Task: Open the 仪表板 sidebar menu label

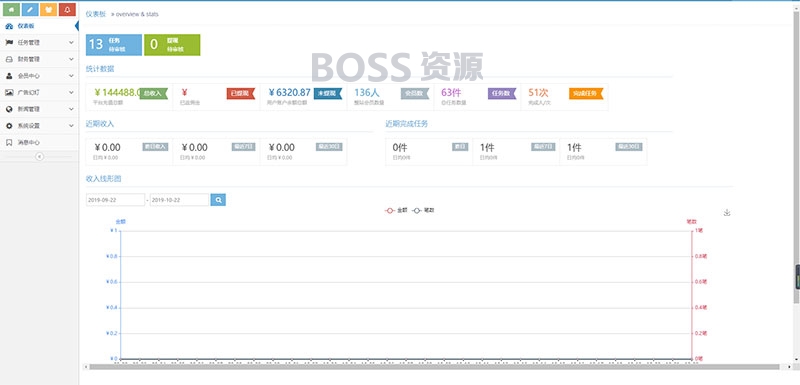Action: tap(26, 26)
